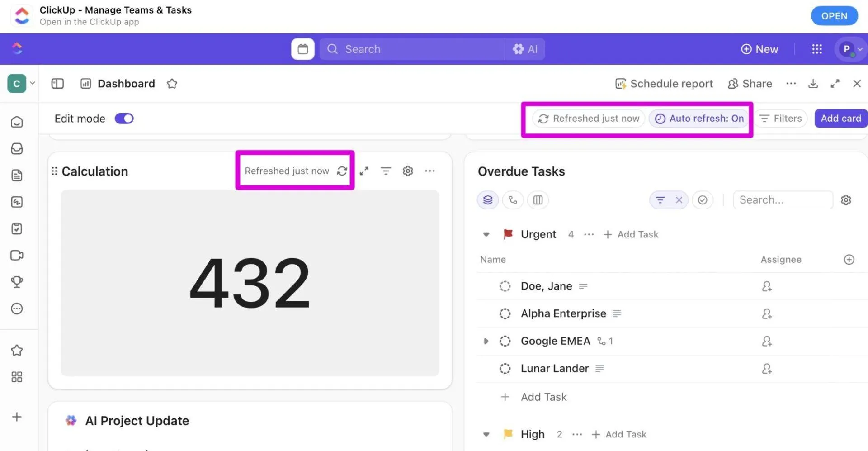This screenshot has height=451, width=868.
Task: Open More chat-bubble icon in sidebar
Action: point(17,309)
